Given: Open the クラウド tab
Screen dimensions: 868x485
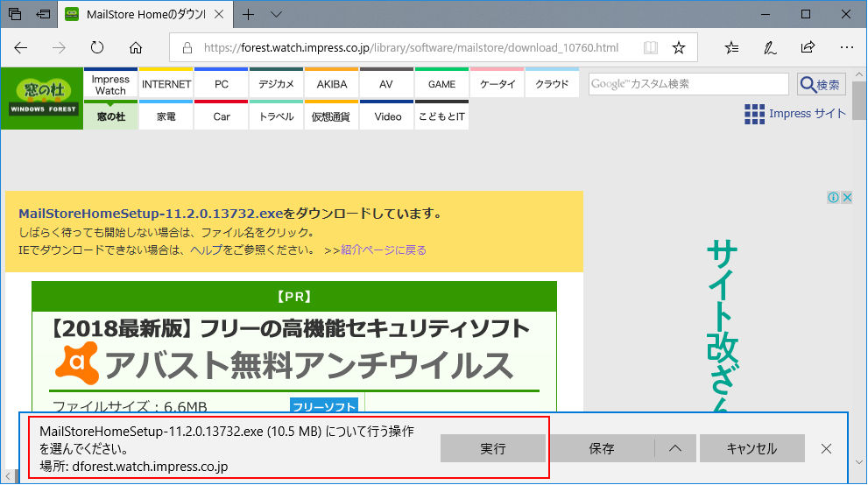Looking at the screenshot, I should coord(552,83).
